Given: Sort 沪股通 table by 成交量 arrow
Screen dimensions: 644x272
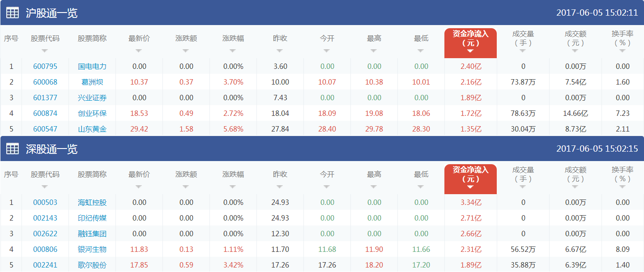Looking at the screenshot, I should click(523, 51).
